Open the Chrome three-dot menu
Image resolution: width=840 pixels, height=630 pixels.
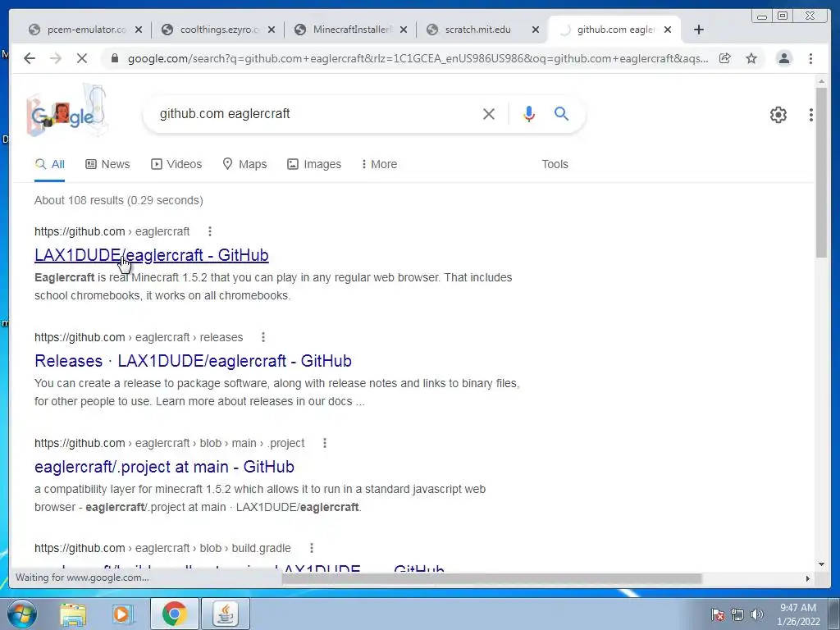[x=810, y=58]
